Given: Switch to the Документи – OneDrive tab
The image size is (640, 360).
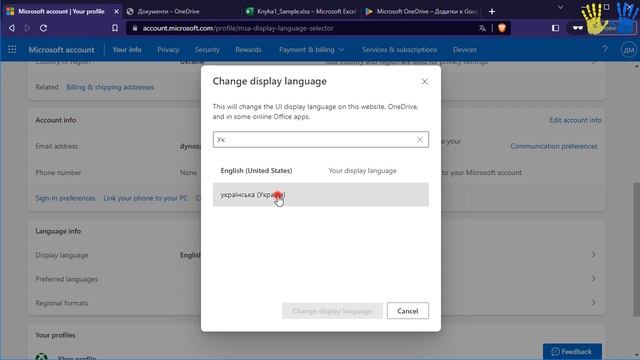Looking at the screenshot, I should tap(182, 11).
